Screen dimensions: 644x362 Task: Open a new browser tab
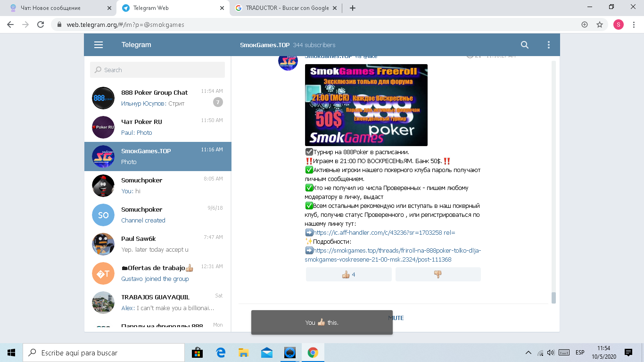click(x=353, y=8)
